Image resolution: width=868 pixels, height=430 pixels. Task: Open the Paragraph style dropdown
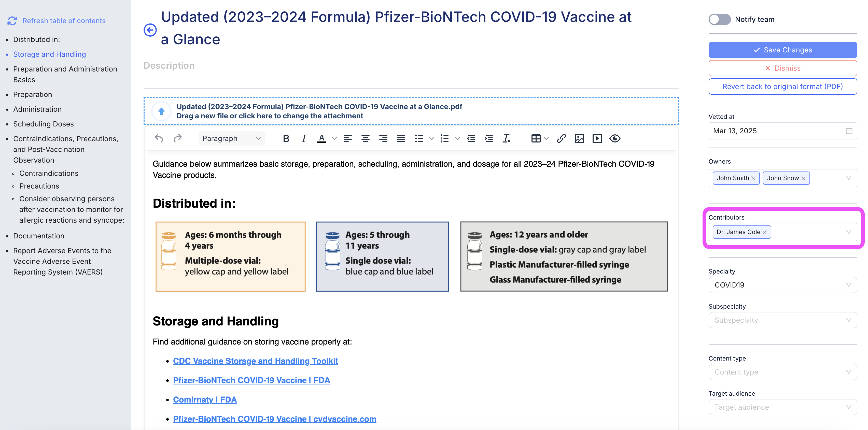click(231, 138)
